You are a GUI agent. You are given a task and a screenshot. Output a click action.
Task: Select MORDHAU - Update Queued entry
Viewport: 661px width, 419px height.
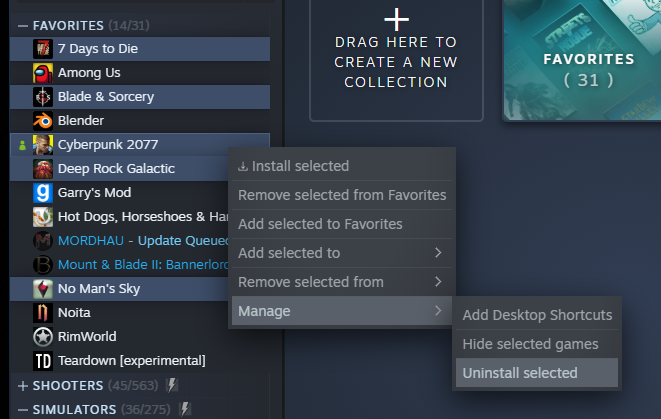(x=119, y=241)
